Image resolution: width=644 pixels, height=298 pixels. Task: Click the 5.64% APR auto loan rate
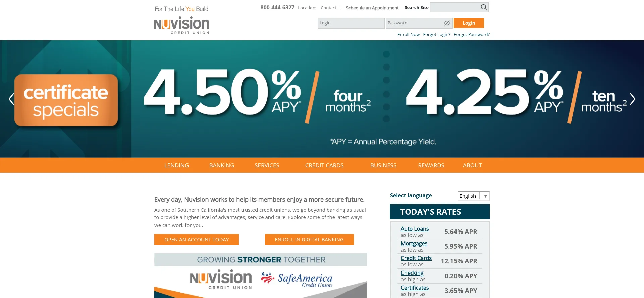[461, 232]
